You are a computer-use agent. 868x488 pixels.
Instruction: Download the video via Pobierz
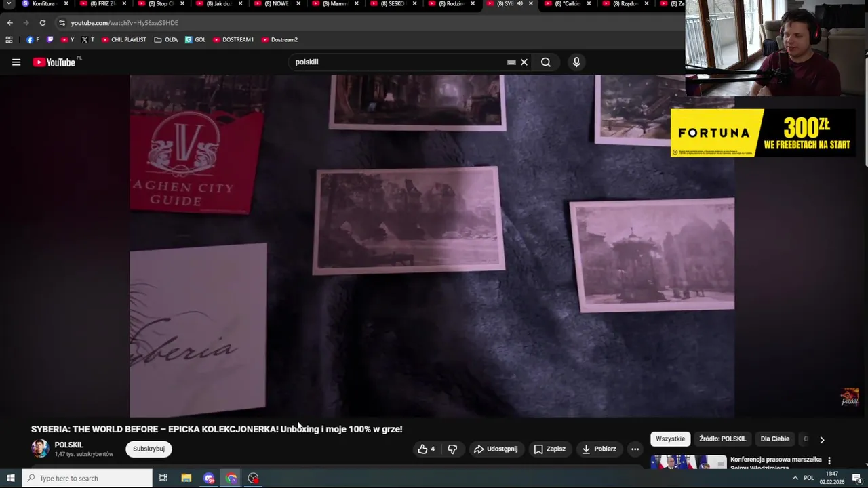pos(599,449)
